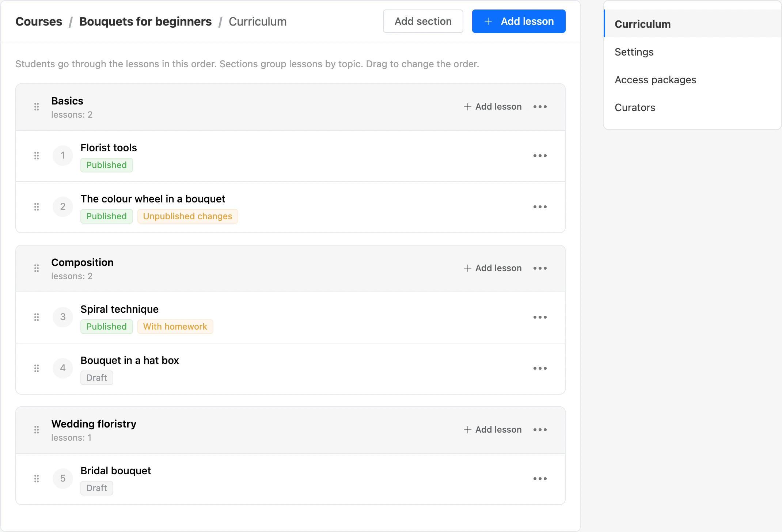Open the three-dot menu for Spiral technique
782x532 pixels.
[x=540, y=317]
